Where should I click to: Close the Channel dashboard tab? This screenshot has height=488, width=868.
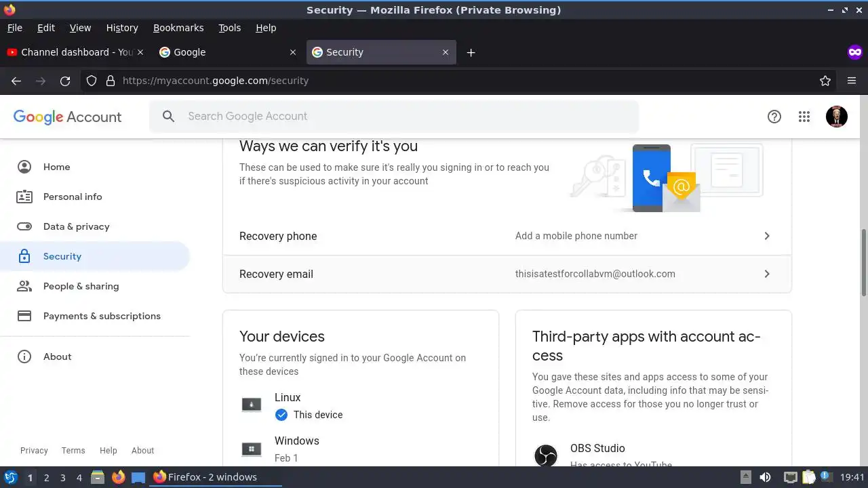pos(140,52)
